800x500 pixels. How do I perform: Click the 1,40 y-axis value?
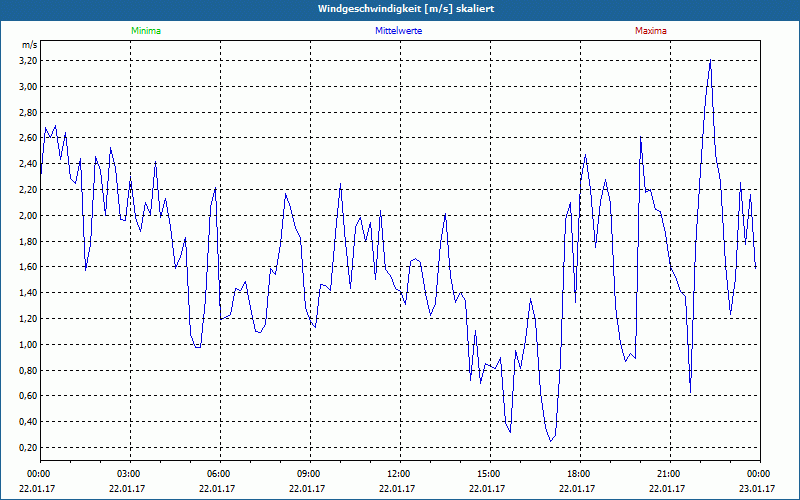click(x=29, y=293)
